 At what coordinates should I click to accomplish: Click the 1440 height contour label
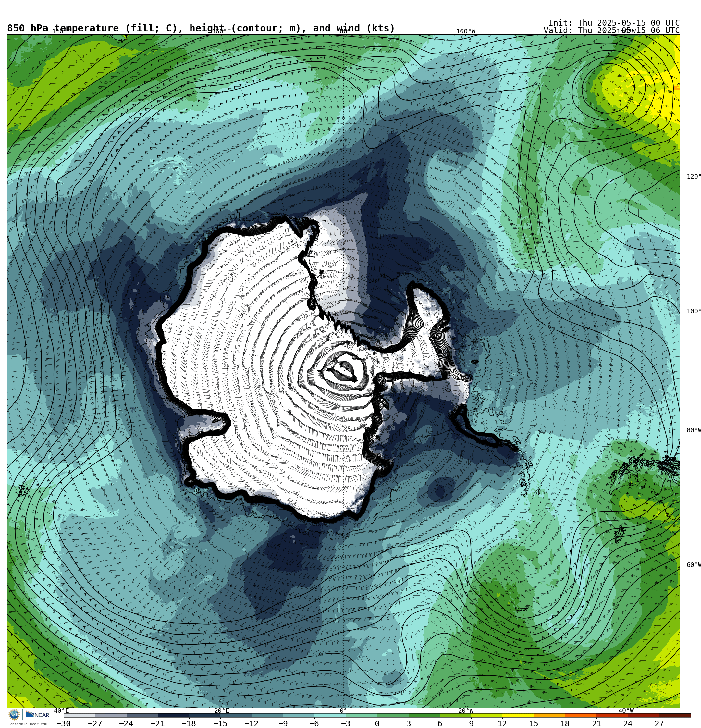[x=441, y=692]
